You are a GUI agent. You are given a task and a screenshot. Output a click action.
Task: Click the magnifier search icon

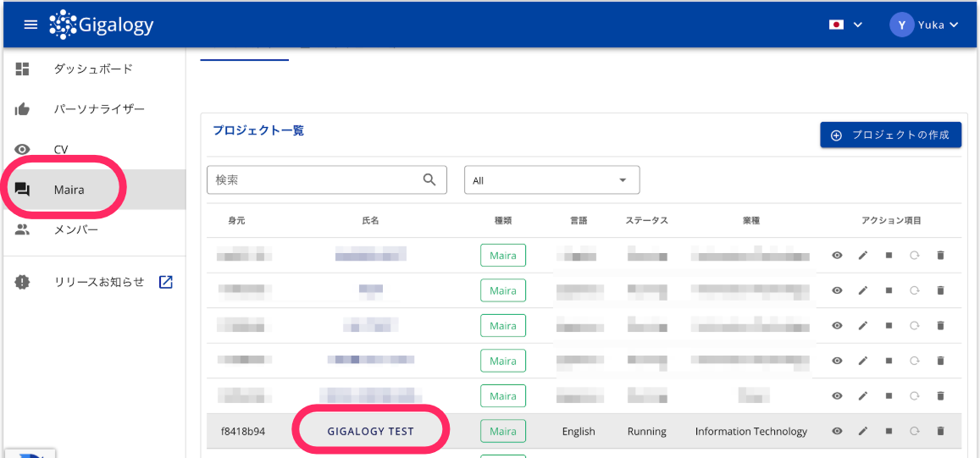(429, 180)
